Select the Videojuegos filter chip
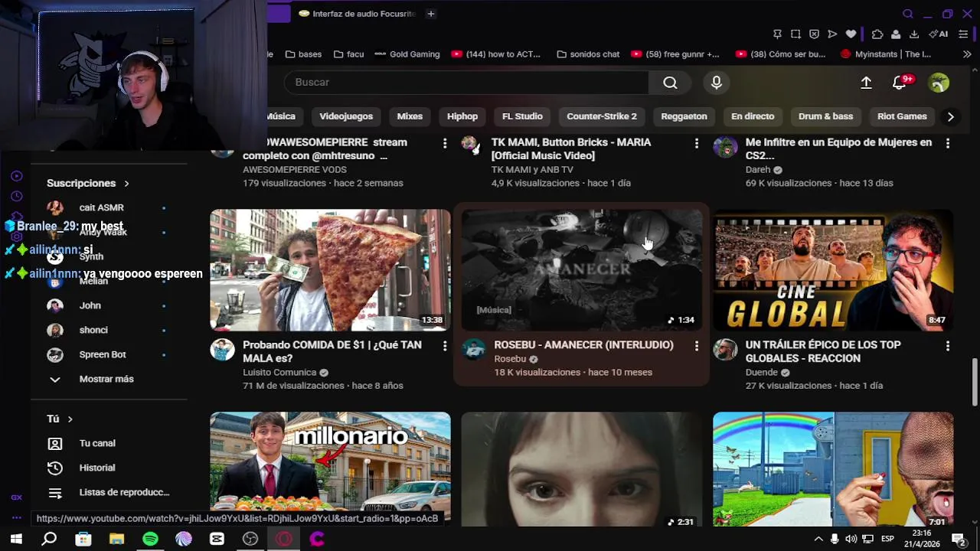This screenshot has width=980, height=551. [x=346, y=116]
